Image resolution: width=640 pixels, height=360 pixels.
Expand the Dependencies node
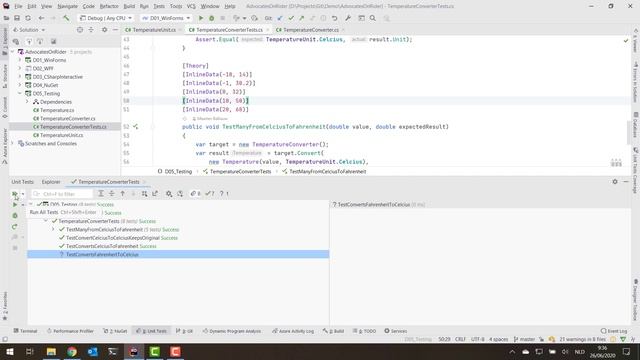pos(27,102)
